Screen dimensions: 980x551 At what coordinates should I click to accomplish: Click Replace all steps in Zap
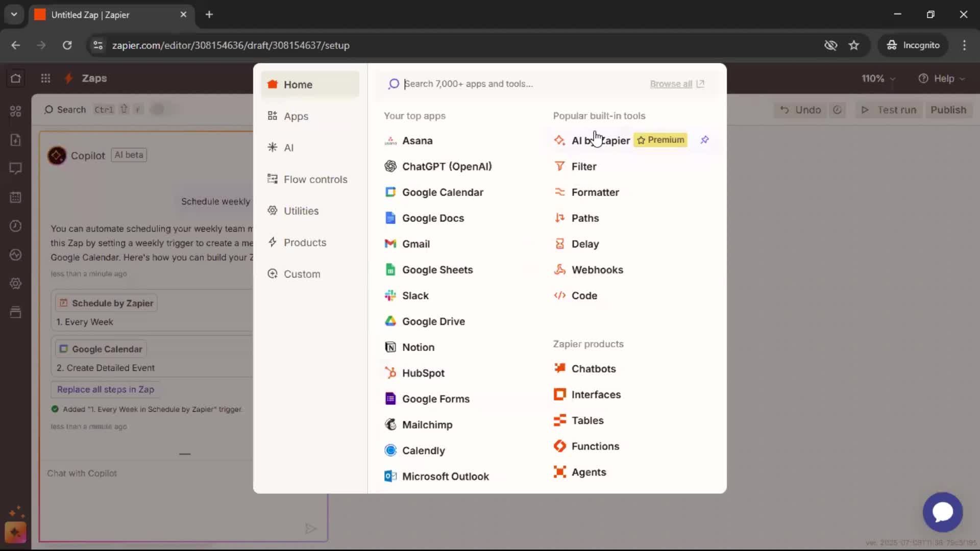click(x=106, y=389)
